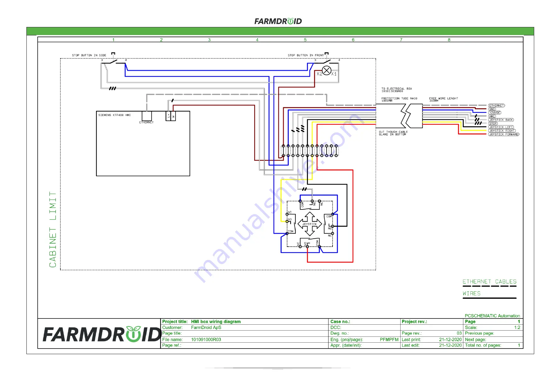Click the 'STOP BUTTON IN SIDE' label
Viewport: 555px width, 392px height.
tap(89, 55)
